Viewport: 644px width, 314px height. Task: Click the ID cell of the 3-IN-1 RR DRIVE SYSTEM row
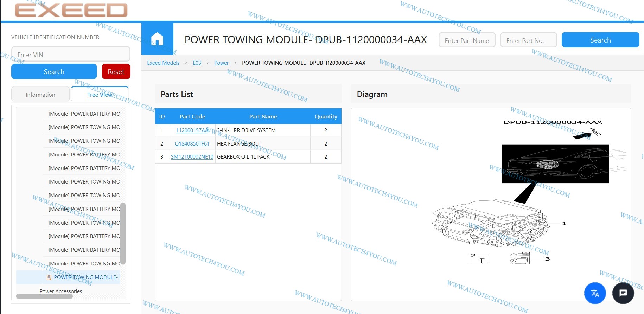162,130
